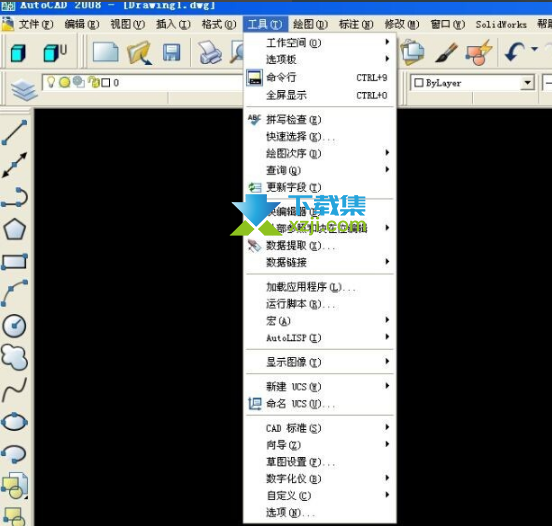Choose 运行脚本 menu entry

pyautogui.click(x=320, y=304)
